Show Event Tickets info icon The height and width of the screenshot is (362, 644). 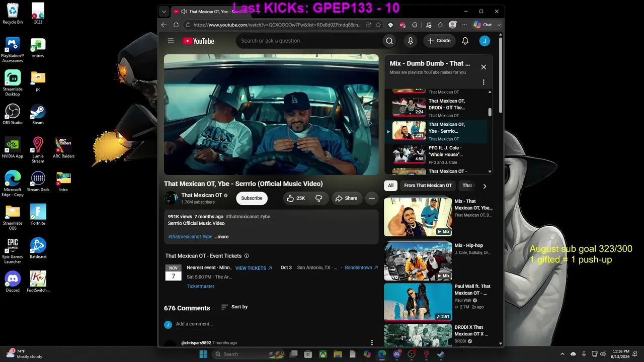pos(247,256)
